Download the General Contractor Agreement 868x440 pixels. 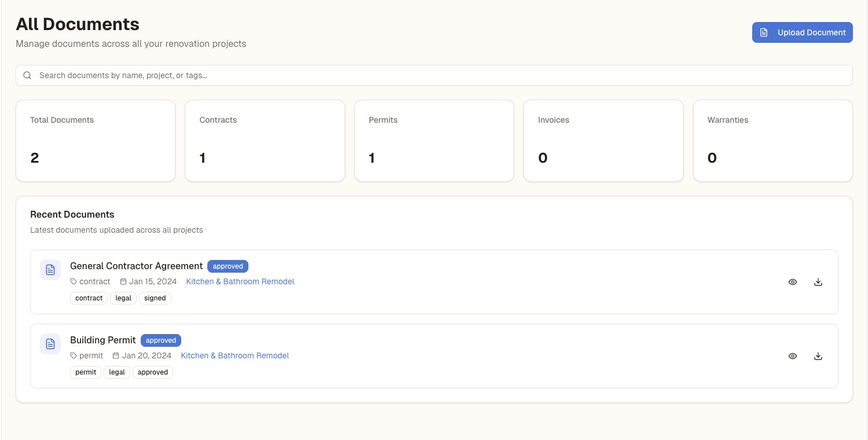[x=818, y=282]
